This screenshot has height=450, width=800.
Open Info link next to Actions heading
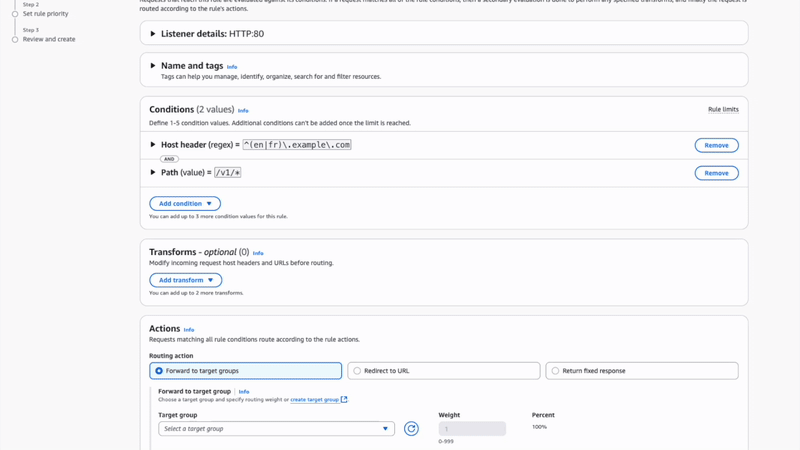click(x=189, y=330)
